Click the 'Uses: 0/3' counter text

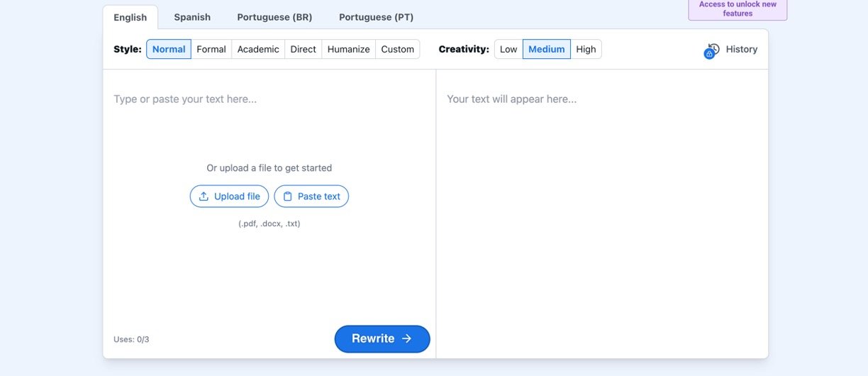[x=131, y=340]
